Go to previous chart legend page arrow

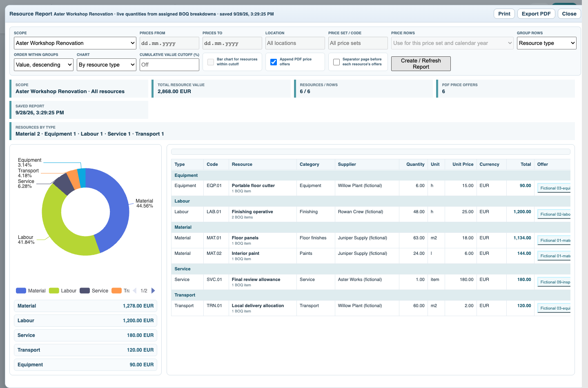[135, 291]
